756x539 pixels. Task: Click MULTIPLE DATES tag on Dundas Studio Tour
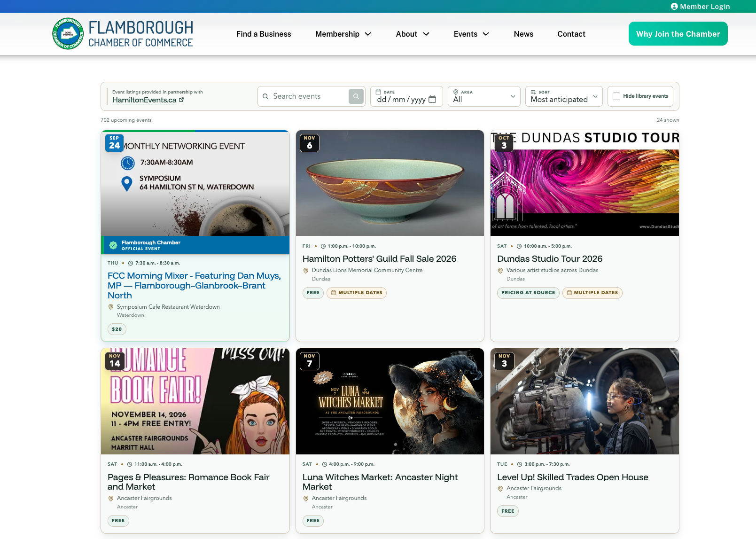coord(592,293)
